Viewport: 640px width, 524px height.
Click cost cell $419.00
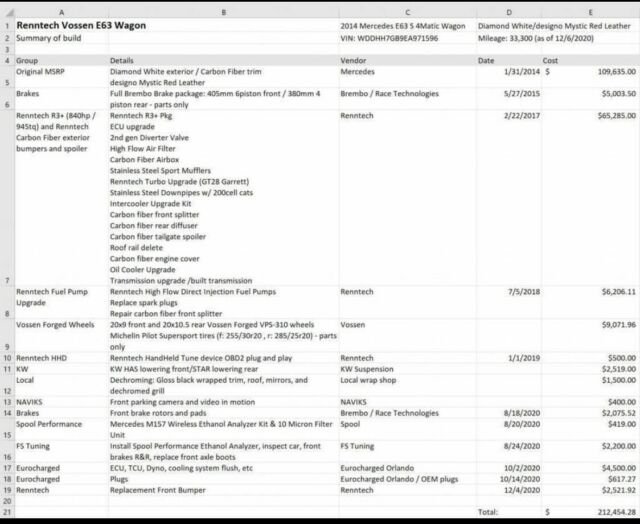591,429
